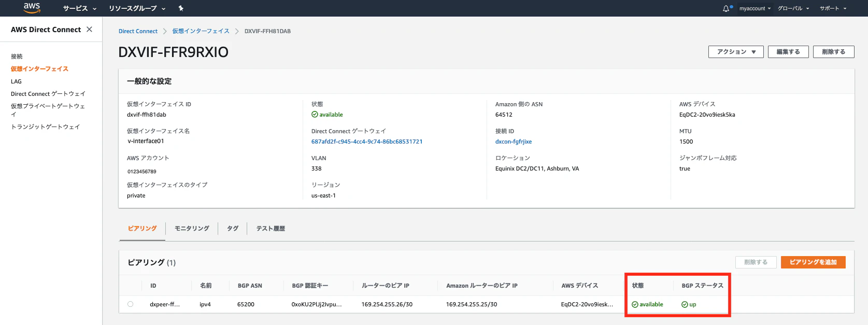Image resolution: width=868 pixels, height=325 pixels.
Task: Click the 編集する button
Action: pos(788,52)
